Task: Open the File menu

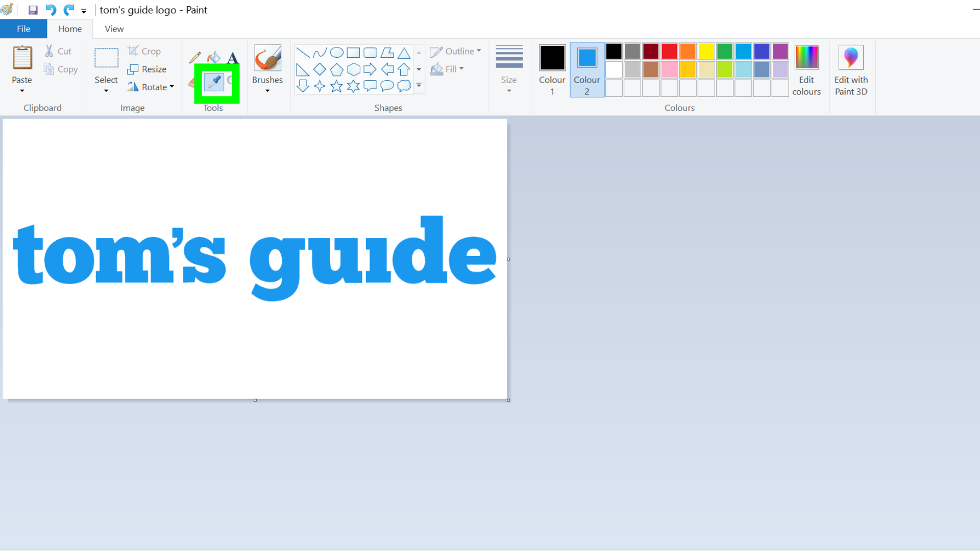Action: coord(23,28)
